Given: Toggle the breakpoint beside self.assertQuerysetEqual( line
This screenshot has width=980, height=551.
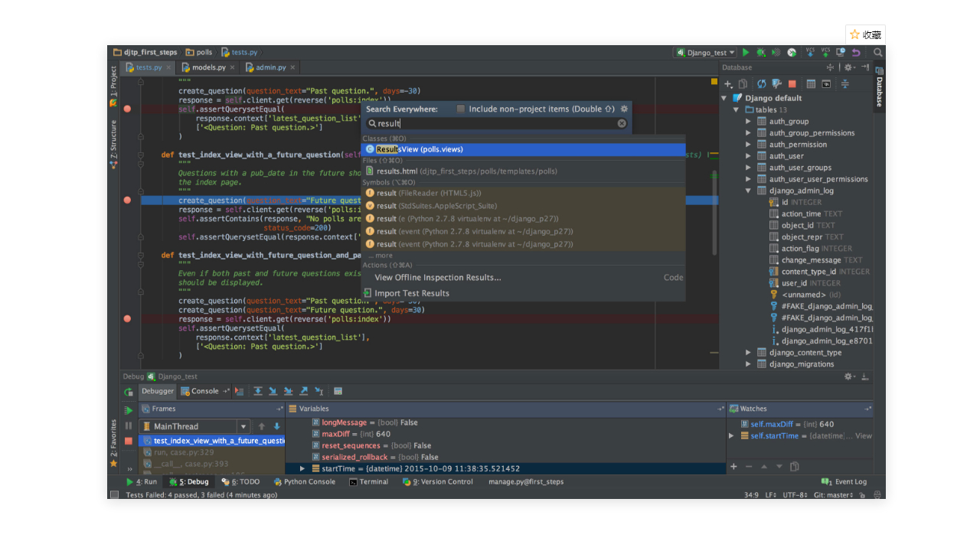Looking at the screenshot, I should 127,109.
